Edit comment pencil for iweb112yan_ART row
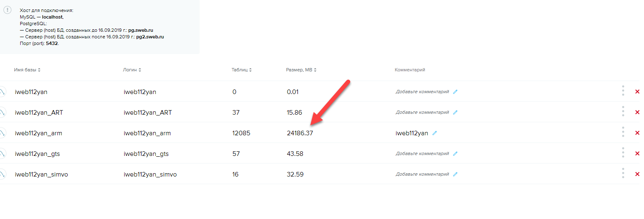 pyautogui.click(x=455, y=112)
